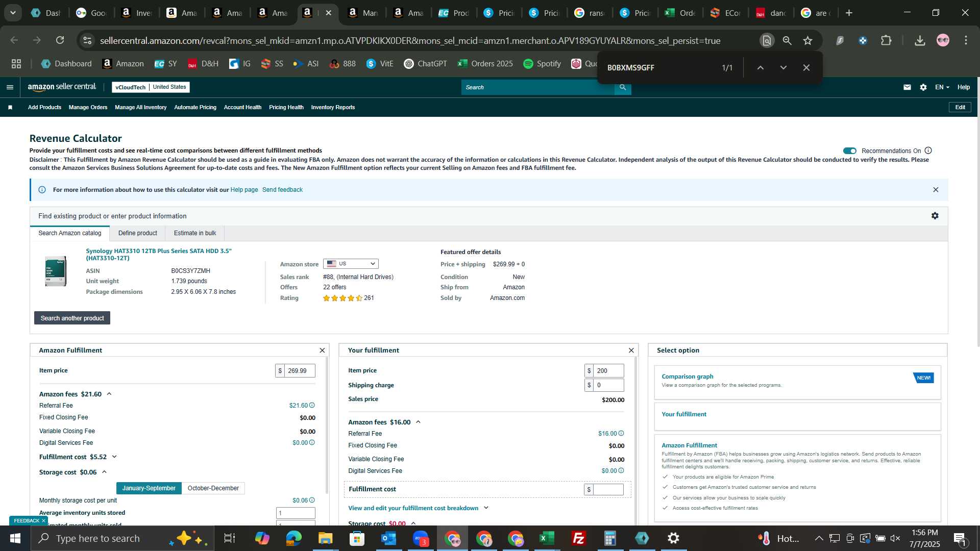Select the Comparison graph option
The width and height of the screenshot is (980, 551).
click(x=797, y=383)
